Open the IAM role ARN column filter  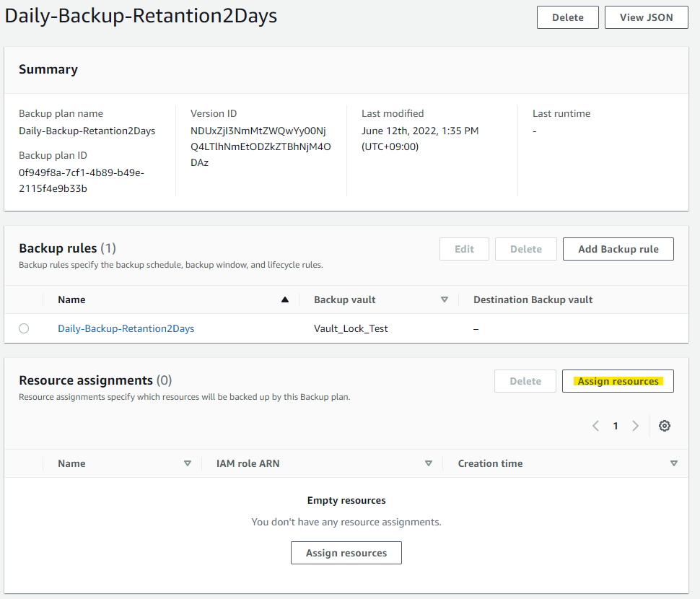(x=428, y=463)
